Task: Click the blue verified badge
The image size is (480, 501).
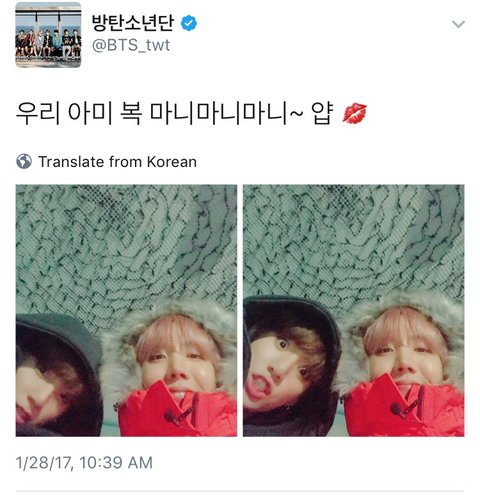Action: tap(189, 23)
